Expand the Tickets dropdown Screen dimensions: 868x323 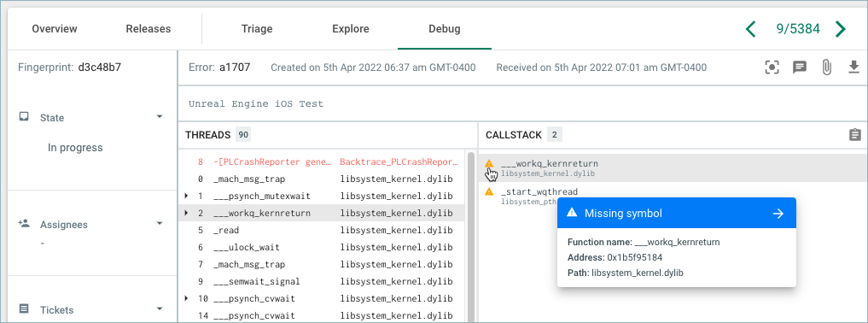point(160,308)
